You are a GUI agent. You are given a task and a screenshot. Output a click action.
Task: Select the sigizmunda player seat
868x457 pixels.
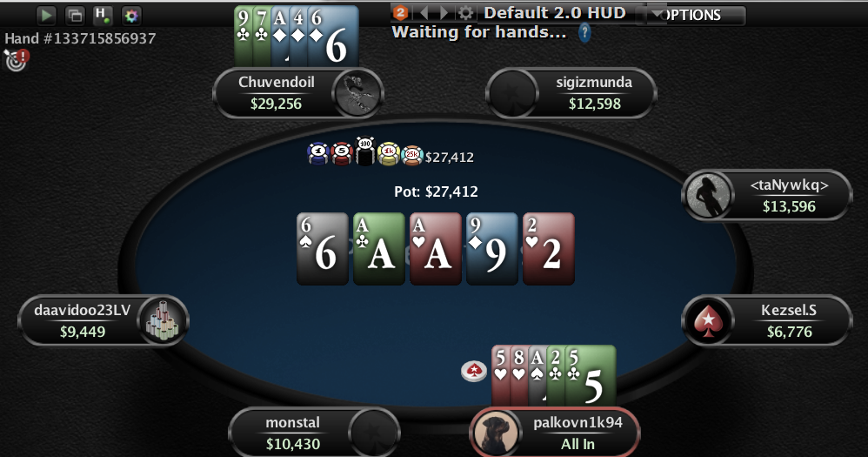tap(571, 93)
